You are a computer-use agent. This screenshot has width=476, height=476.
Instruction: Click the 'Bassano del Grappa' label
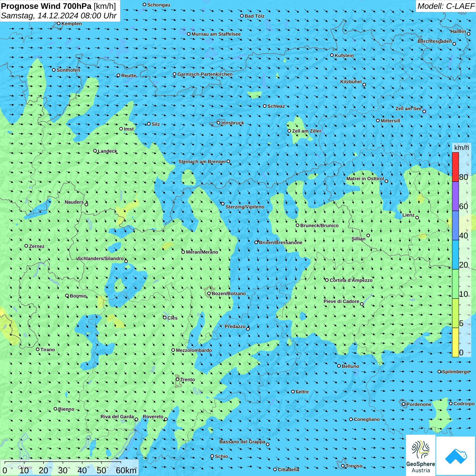point(242,442)
